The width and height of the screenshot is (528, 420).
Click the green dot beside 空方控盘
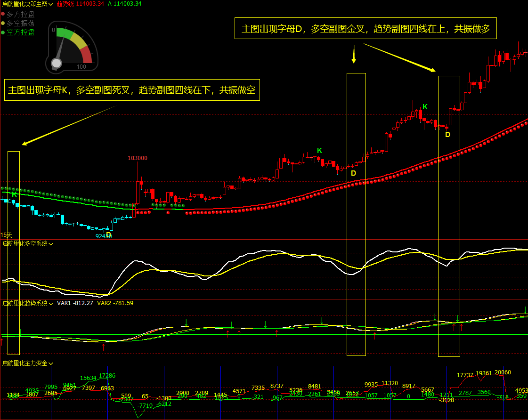click(3, 32)
